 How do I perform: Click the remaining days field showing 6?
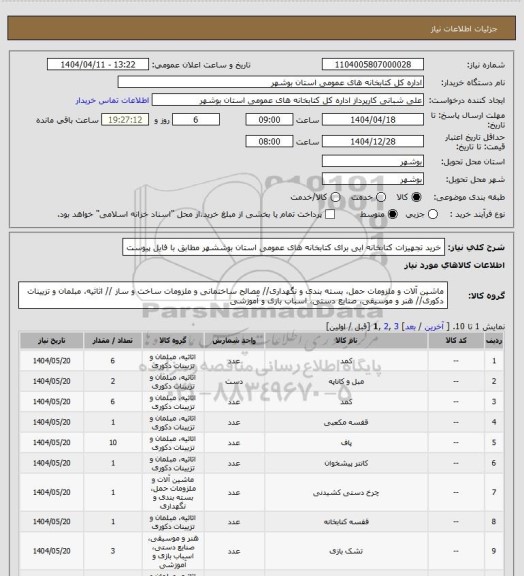196,120
